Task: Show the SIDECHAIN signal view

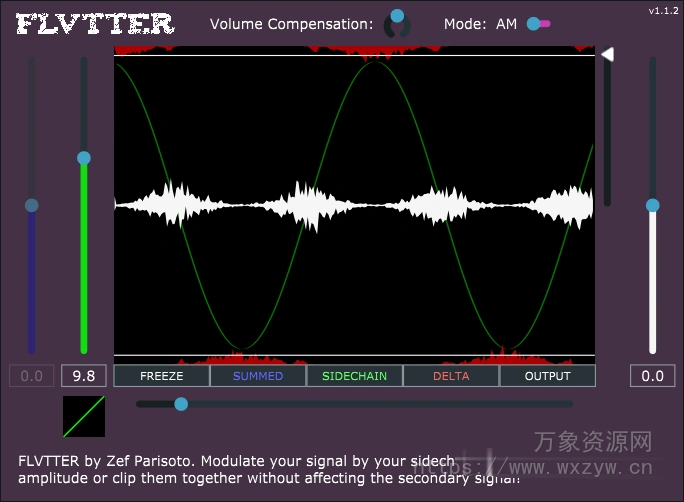Action: [x=354, y=376]
